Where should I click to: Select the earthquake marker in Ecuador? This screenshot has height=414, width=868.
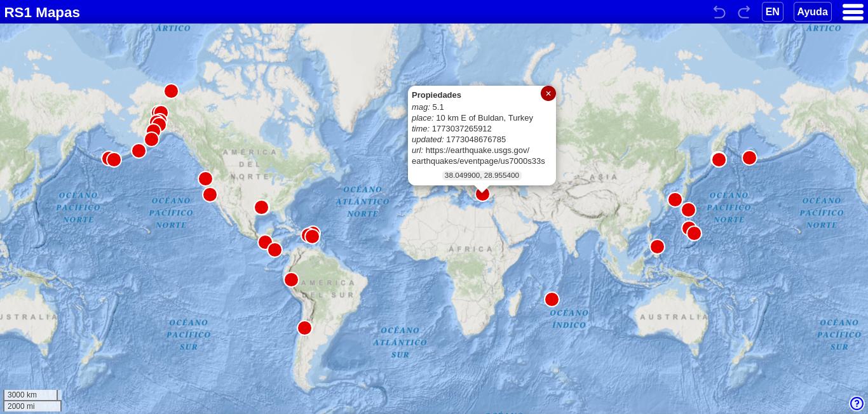point(291,279)
